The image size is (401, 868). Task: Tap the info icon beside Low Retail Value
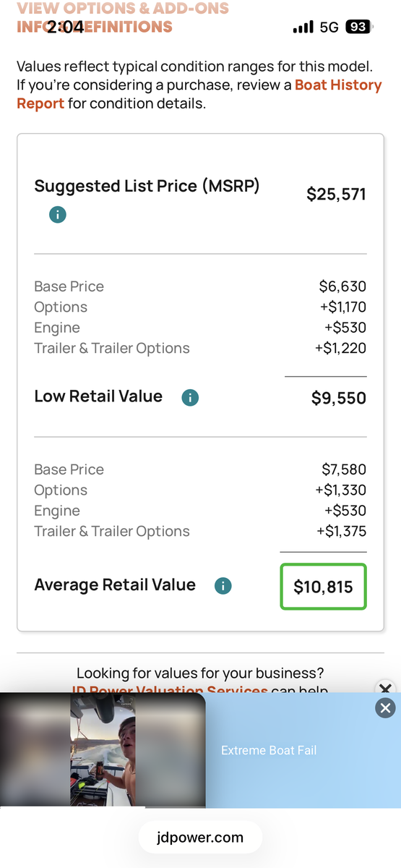(x=190, y=397)
